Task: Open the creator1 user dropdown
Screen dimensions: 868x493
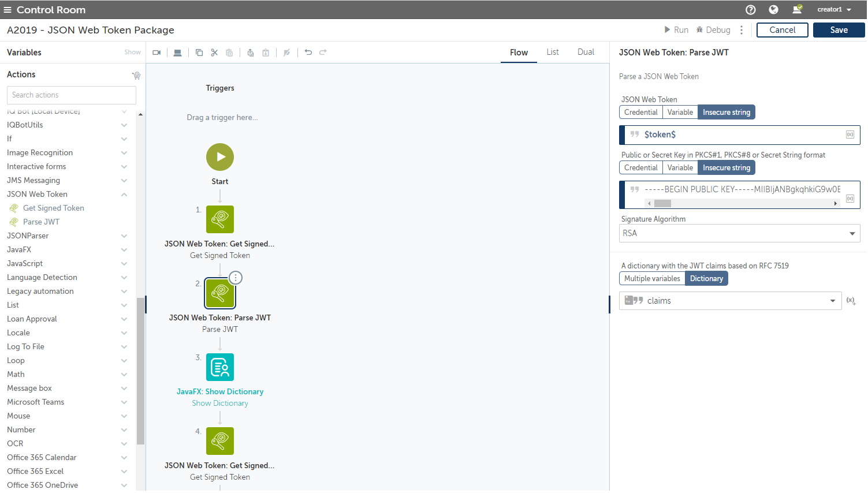Action: tap(834, 10)
